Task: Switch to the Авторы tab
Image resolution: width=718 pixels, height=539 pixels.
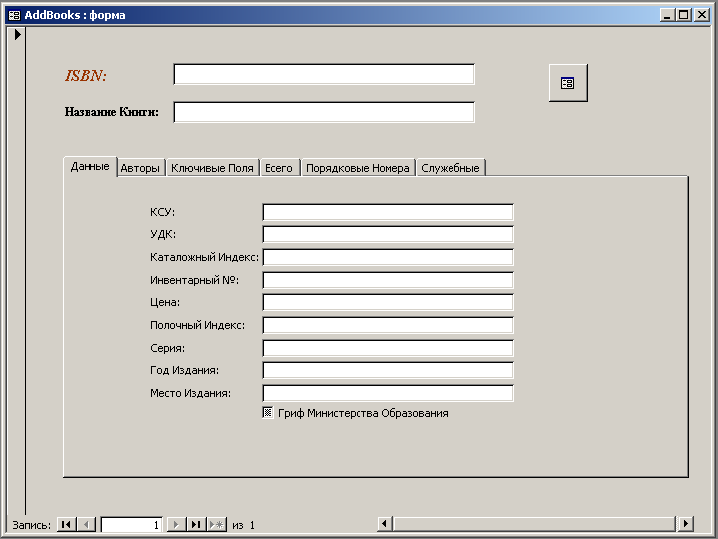Action: (x=140, y=168)
